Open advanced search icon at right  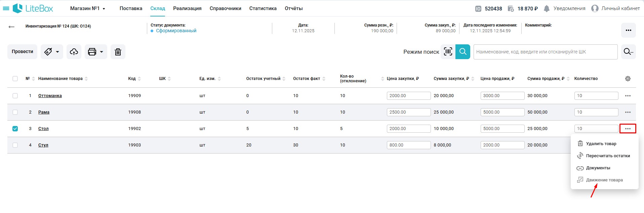click(628, 52)
